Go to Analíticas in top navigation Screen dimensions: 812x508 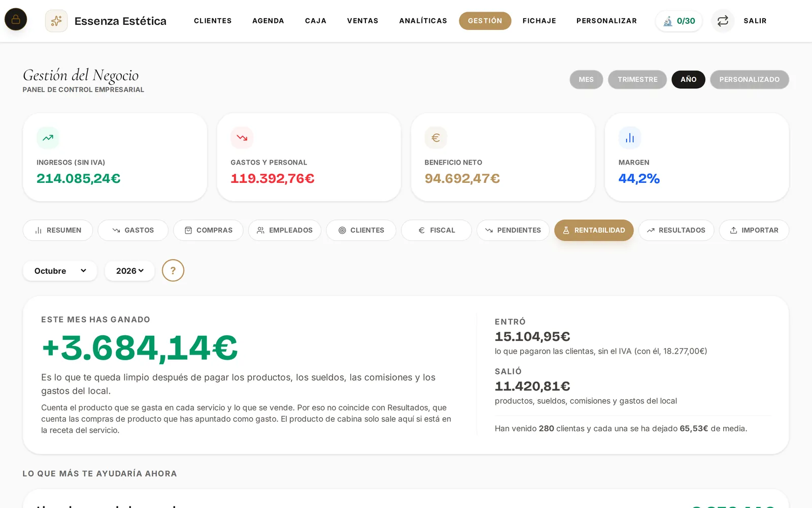(x=423, y=21)
